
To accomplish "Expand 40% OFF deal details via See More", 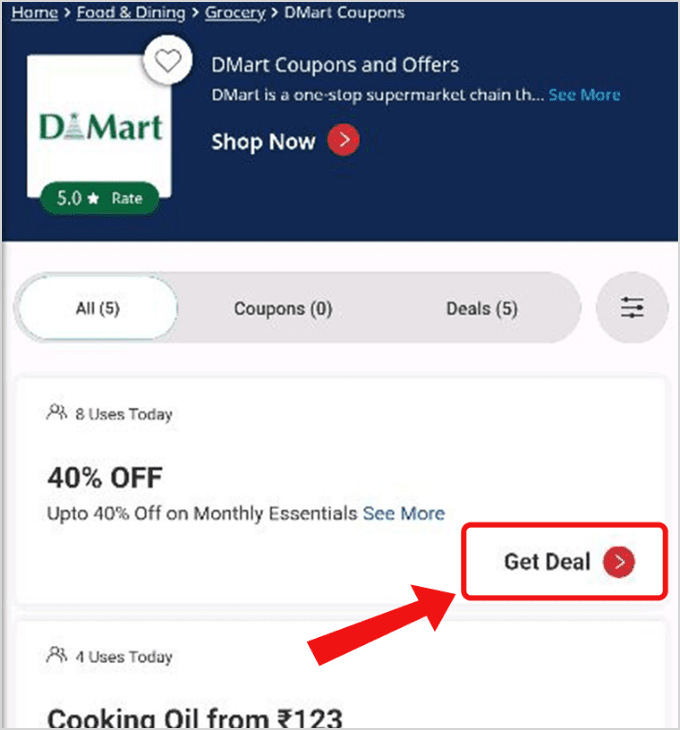I will 404,514.
